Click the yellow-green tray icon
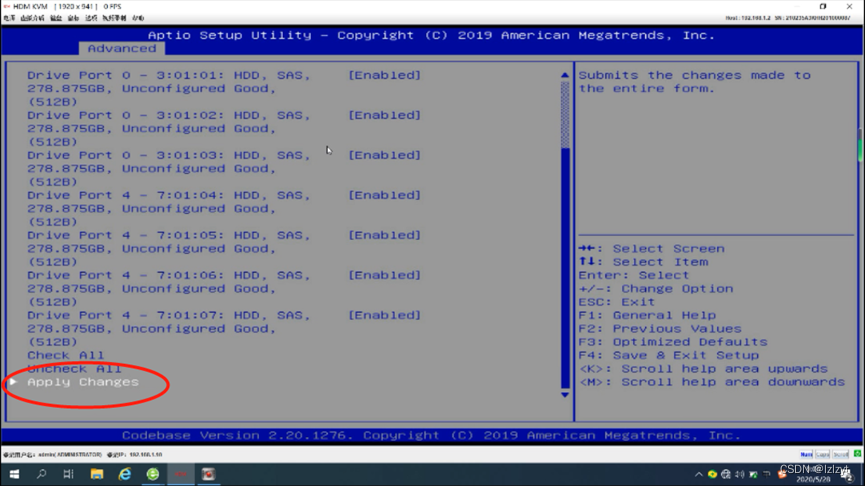This screenshot has width=865, height=486. click(x=712, y=474)
